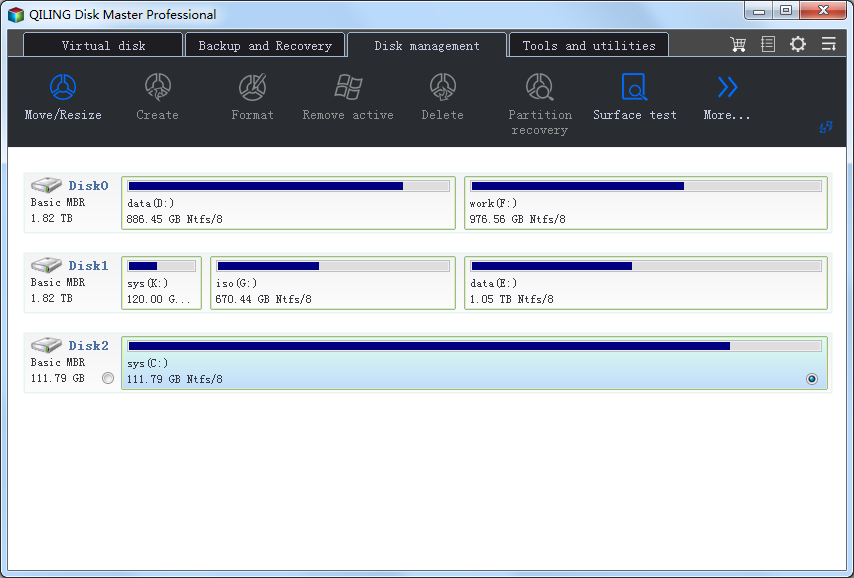Click the Disk1 label

coord(88,266)
